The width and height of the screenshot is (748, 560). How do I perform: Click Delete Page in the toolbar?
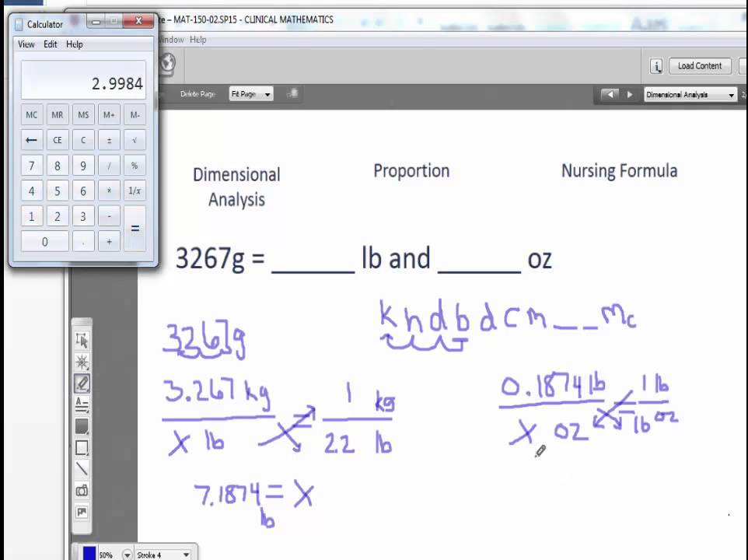197,94
